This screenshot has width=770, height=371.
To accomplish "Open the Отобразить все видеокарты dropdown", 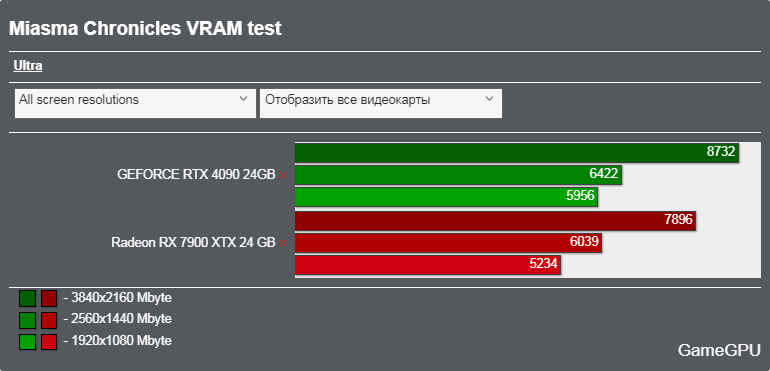I will pos(381,103).
